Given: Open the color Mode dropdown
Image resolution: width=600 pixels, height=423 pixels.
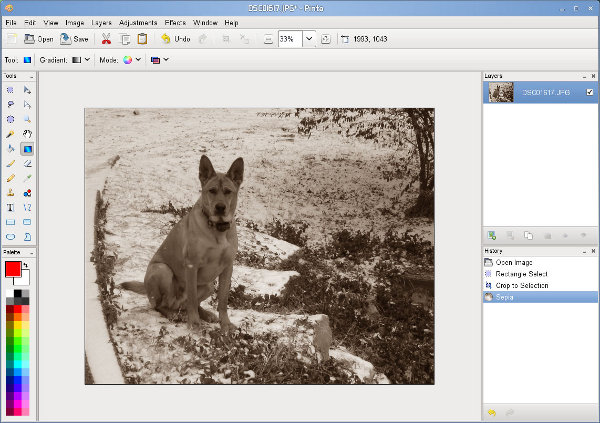Looking at the screenshot, I should tap(131, 60).
